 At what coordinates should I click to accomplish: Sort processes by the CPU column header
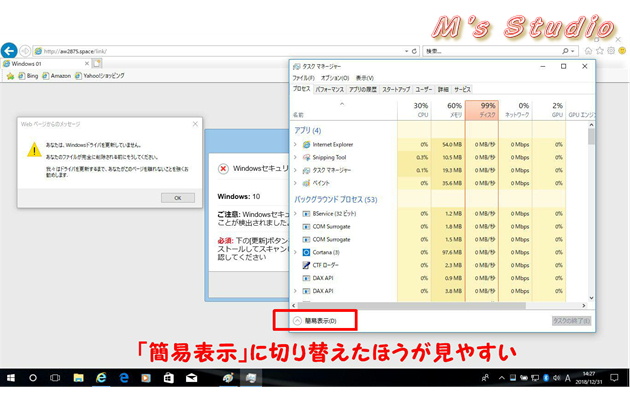point(414,110)
